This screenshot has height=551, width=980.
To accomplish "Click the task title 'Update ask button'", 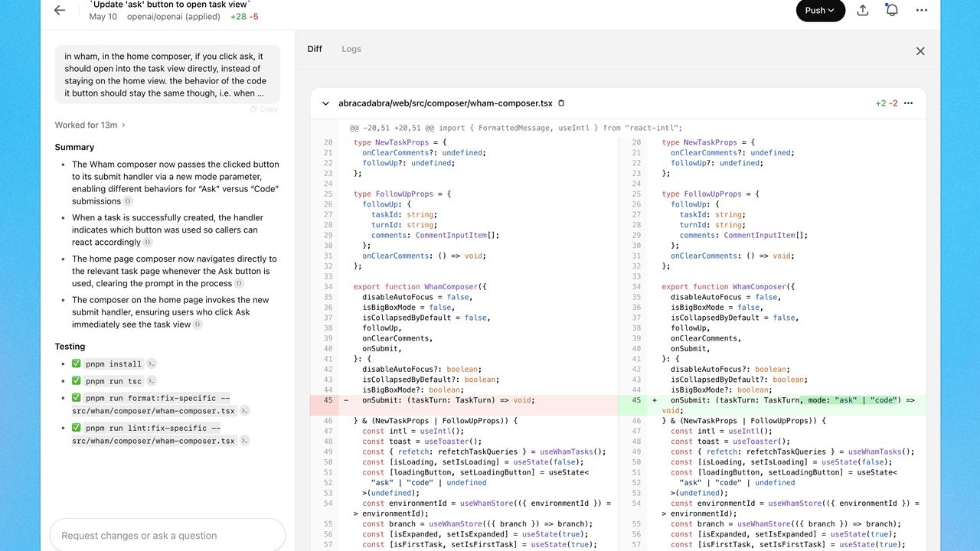I will pos(170,5).
